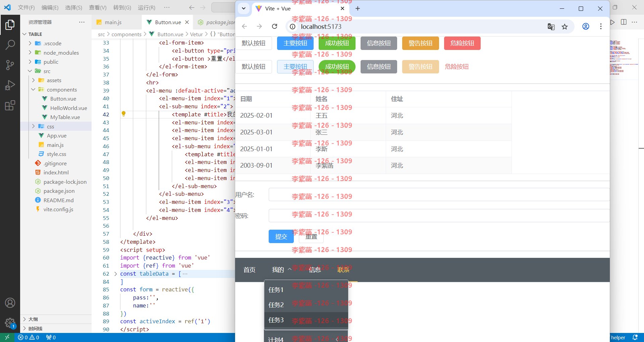Click the blue 提交 submit button
The image size is (644, 342).
click(x=281, y=236)
